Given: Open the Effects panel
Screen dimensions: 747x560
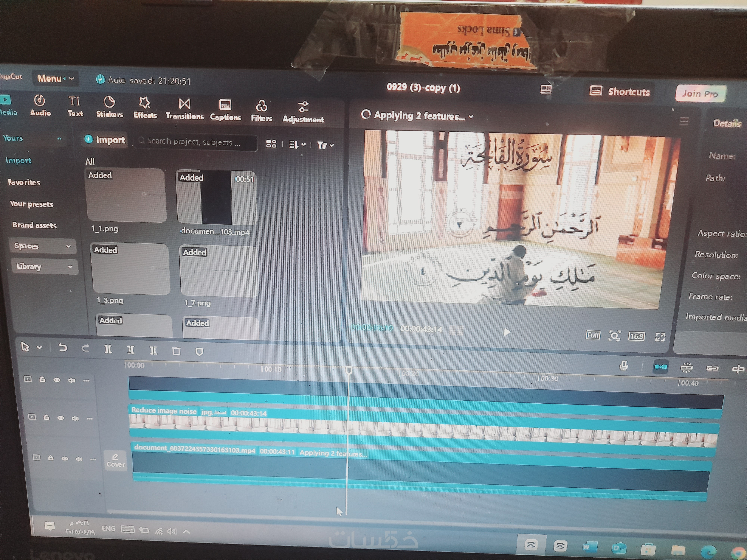Looking at the screenshot, I should [145, 108].
